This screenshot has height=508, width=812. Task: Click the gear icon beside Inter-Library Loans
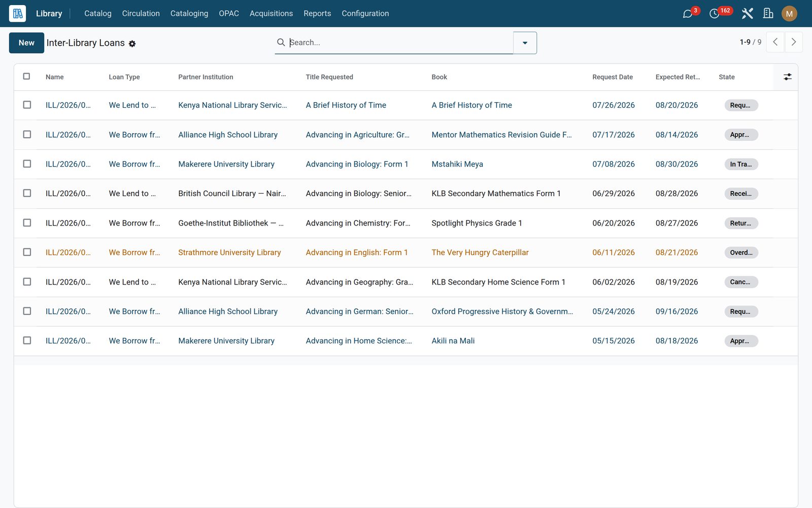(x=132, y=44)
